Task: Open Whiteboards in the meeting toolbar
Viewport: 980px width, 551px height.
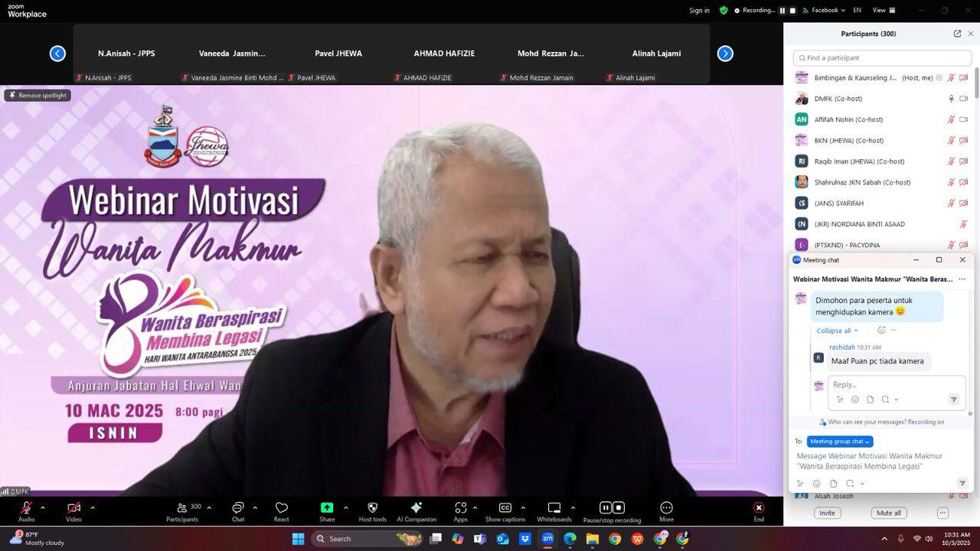Action: pos(554,509)
